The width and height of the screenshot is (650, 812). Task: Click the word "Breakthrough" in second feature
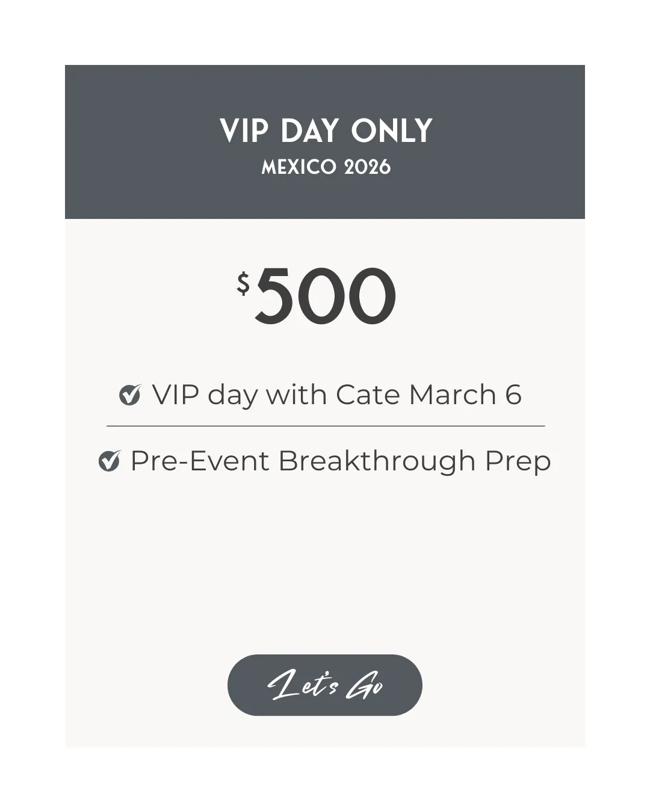pos(377,461)
